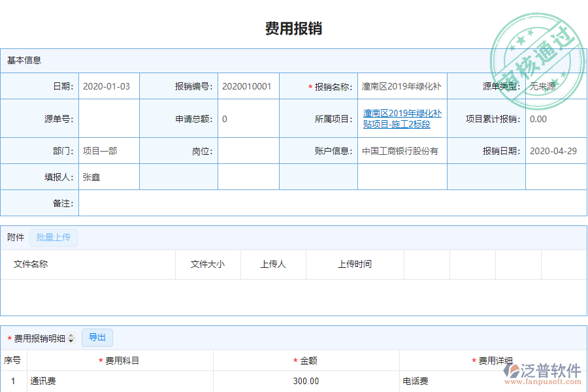Click the 报销编号 value 2020010001
This screenshot has height=392, width=588.
pos(247,86)
